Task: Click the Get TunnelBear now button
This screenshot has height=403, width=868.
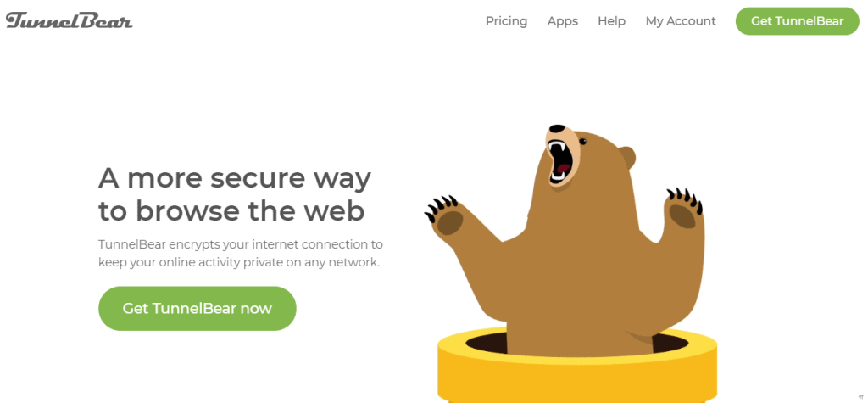Action: coord(197,308)
